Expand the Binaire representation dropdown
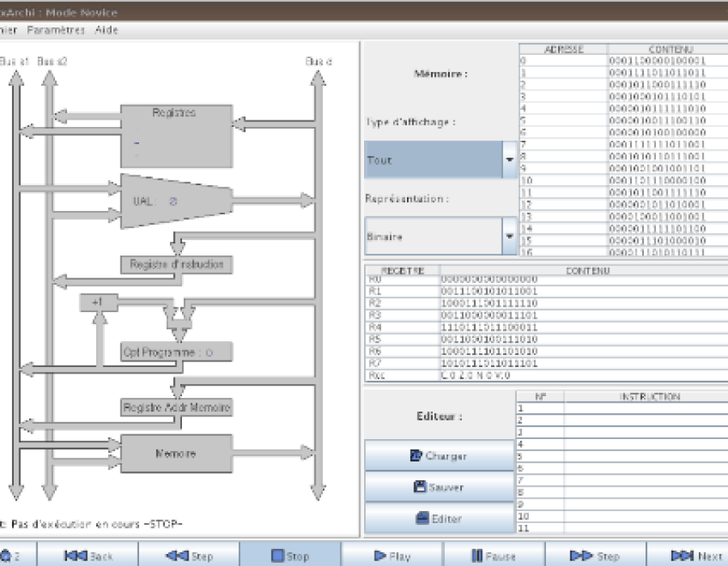The width and height of the screenshot is (728, 566). 510,236
